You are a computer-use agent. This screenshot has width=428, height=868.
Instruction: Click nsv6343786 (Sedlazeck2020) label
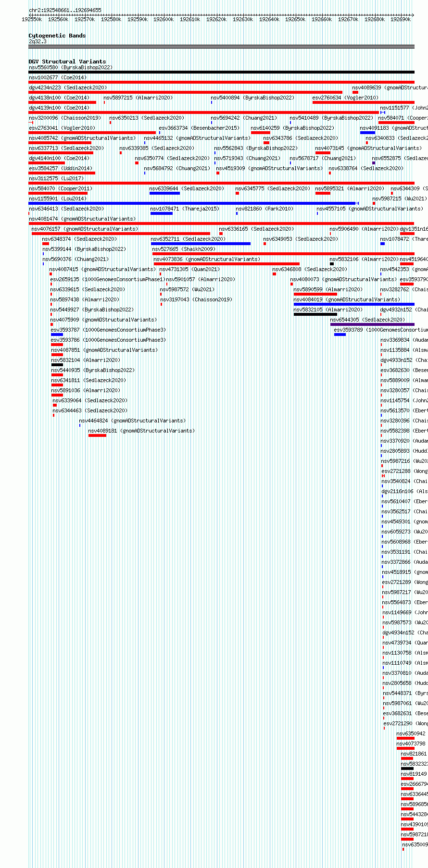click(x=301, y=138)
